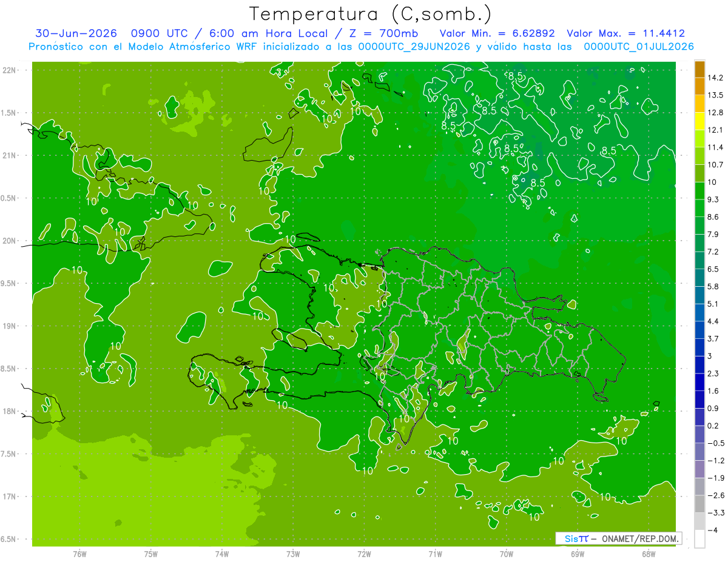Click the colorbar value "5.8"
The width and height of the screenshot is (728, 562).
(714, 287)
